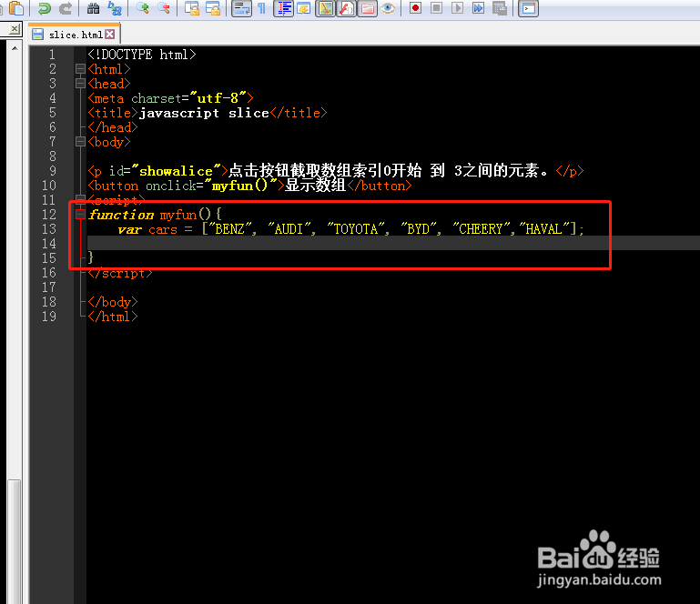
Task: Click the var keyword on line 13
Action: pos(130,229)
